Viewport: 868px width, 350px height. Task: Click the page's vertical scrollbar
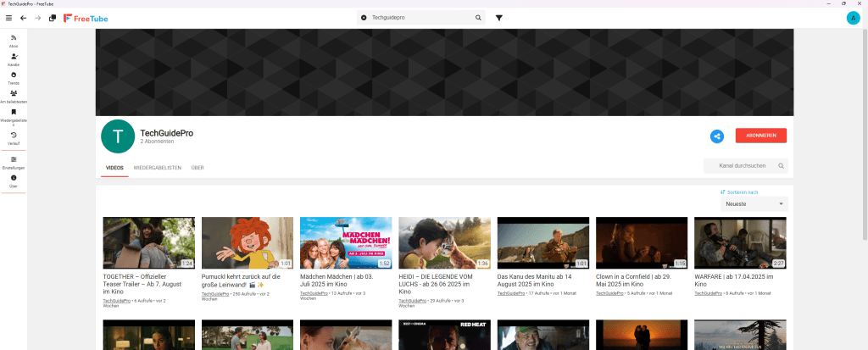click(x=865, y=133)
